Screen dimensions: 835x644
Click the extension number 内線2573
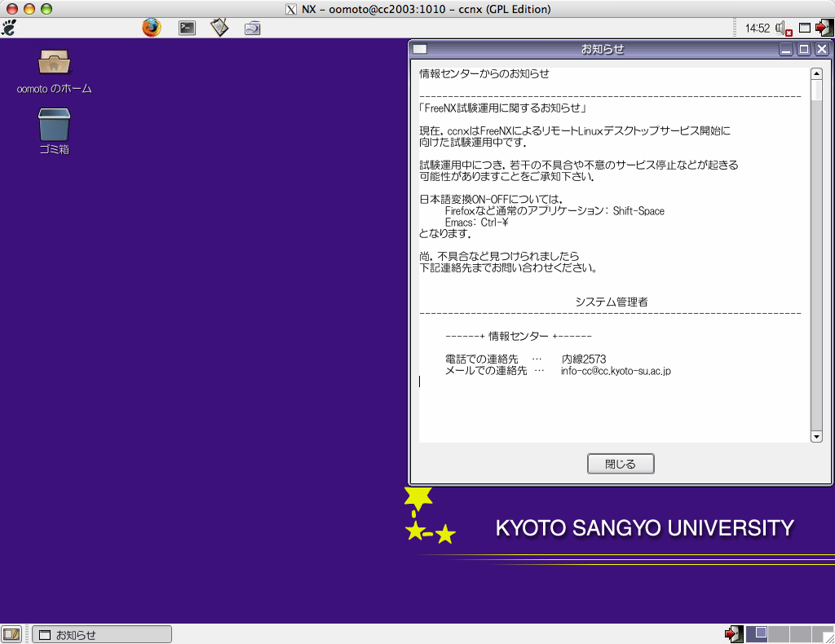pyautogui.click(x=584, y=359)
